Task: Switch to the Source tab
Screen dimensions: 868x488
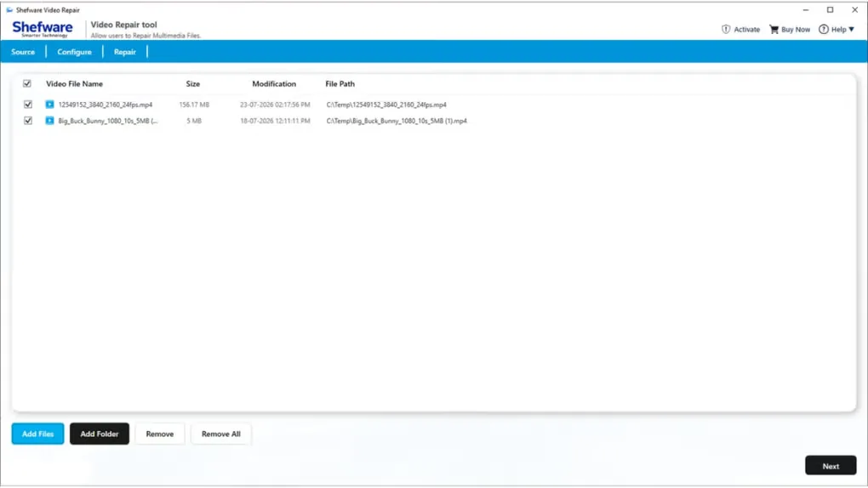Action: tap(23, 52)
